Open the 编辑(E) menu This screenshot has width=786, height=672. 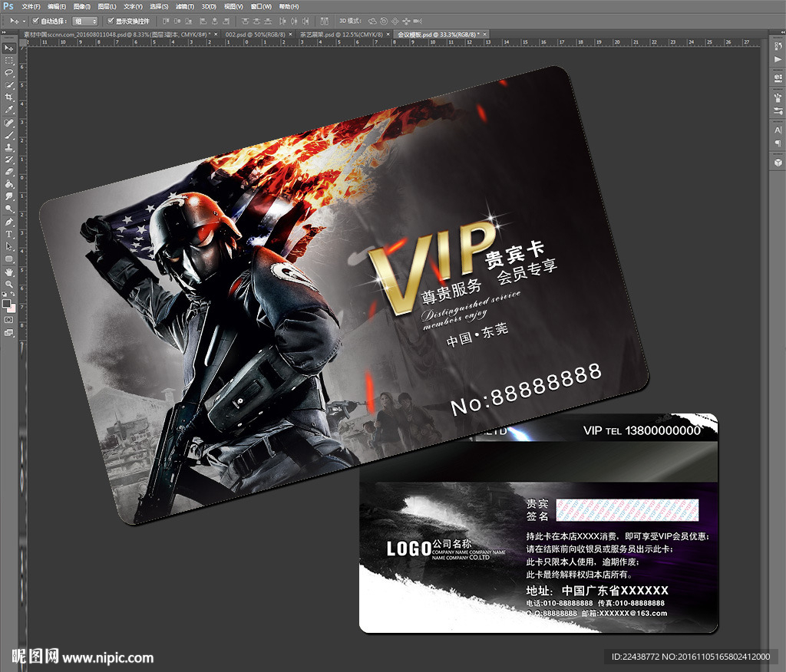click(x=57, y=6)
